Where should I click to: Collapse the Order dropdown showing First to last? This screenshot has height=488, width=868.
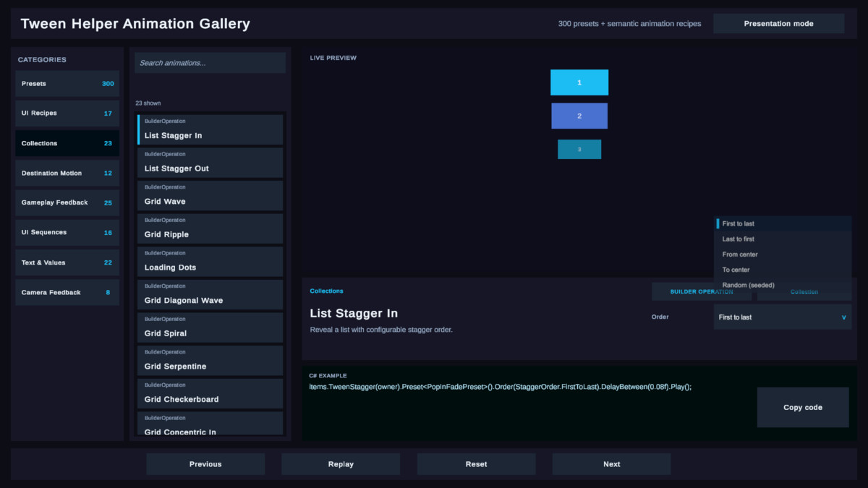[x=783, y=317]
